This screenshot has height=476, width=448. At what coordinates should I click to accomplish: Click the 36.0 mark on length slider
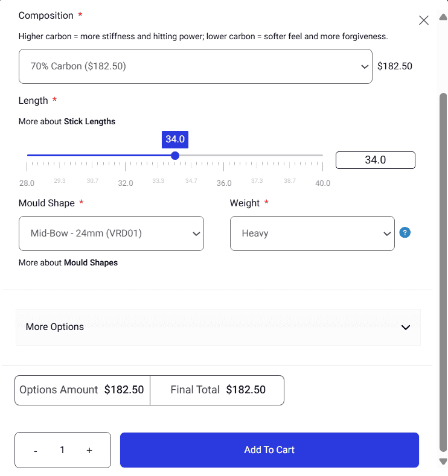click(x=224, y=156)
